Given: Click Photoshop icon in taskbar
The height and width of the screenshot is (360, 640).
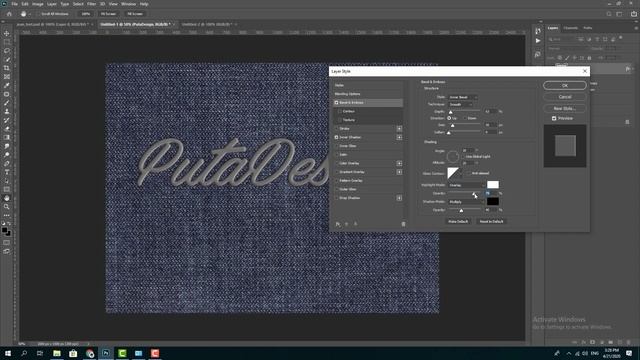Looking at the screenshot, I should 106,353.
